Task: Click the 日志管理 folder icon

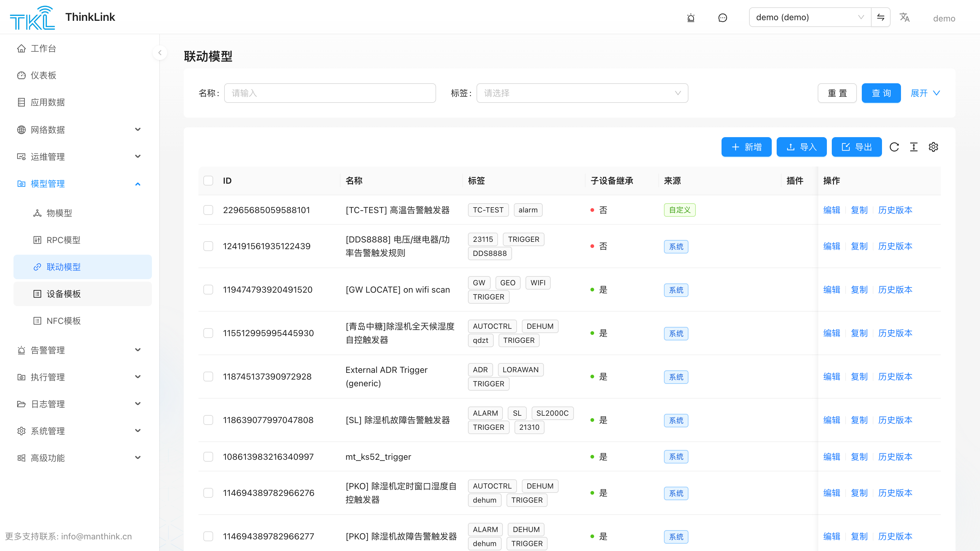Action: click(21, 404)
